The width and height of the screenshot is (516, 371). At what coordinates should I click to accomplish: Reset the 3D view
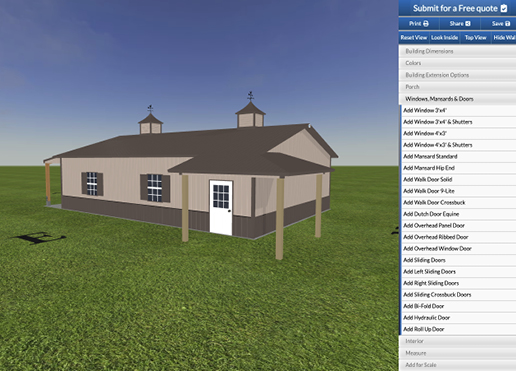coord(414,38)
